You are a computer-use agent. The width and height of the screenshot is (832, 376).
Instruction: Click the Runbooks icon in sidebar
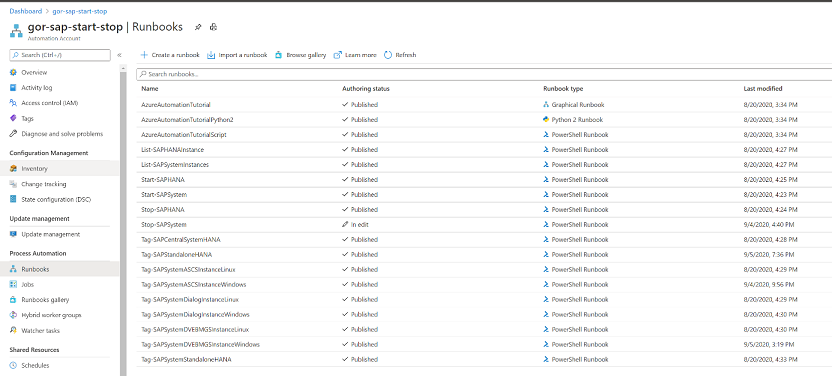[13, 269]
